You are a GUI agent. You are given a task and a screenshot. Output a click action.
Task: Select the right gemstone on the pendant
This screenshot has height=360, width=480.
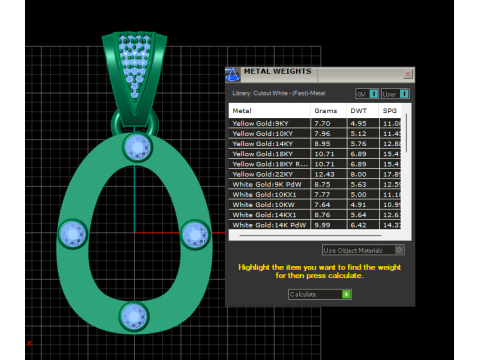[195, 235]
